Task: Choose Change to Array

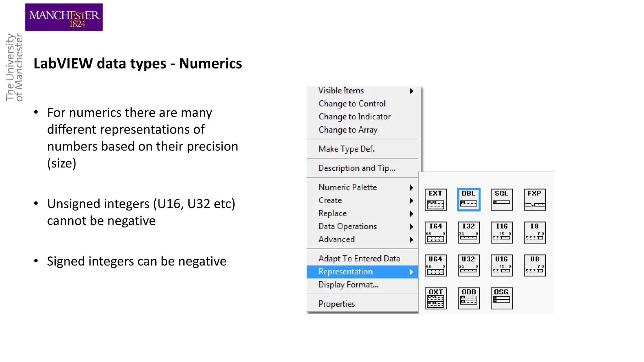Action: (363, 130)
